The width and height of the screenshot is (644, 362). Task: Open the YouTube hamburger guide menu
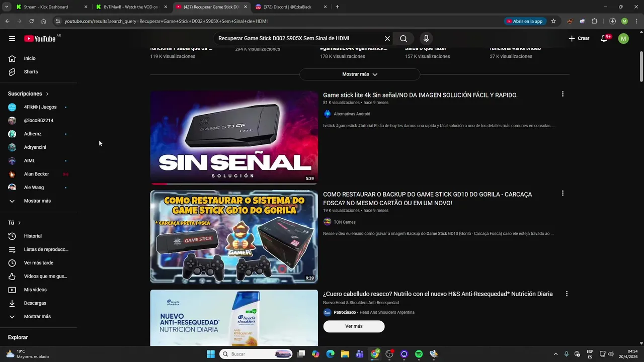click(x=12, y=39)
